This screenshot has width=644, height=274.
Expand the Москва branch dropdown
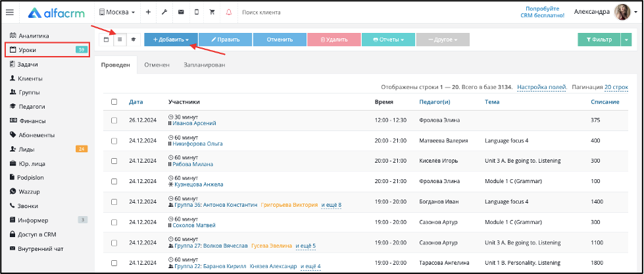(x=117, y=13)
